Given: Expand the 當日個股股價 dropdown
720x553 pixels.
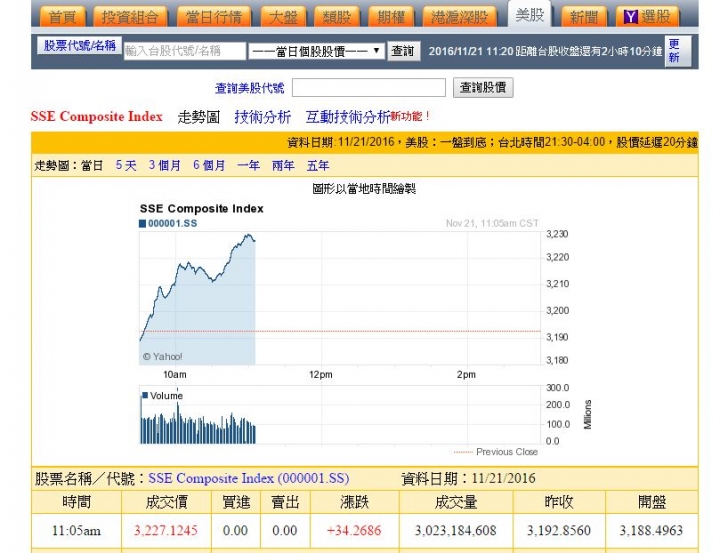Looking at the screenshot, I should coord(316,51).
